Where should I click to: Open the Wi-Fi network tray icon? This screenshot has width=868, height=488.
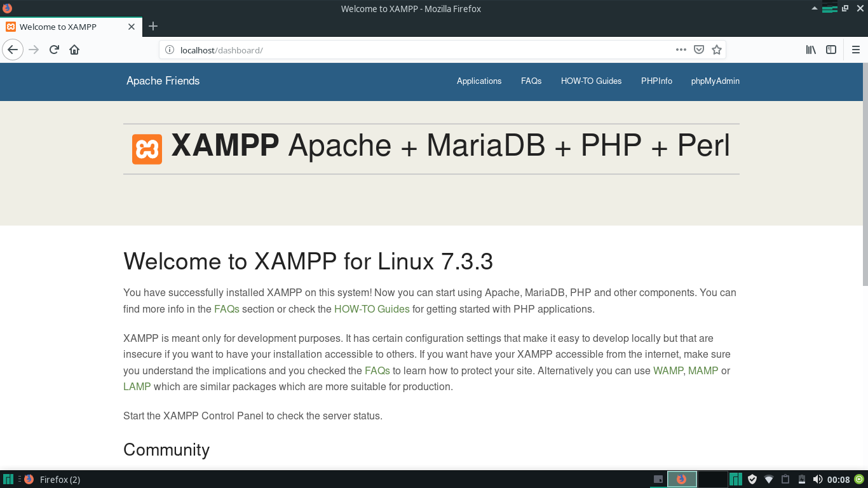click(769, 479)
